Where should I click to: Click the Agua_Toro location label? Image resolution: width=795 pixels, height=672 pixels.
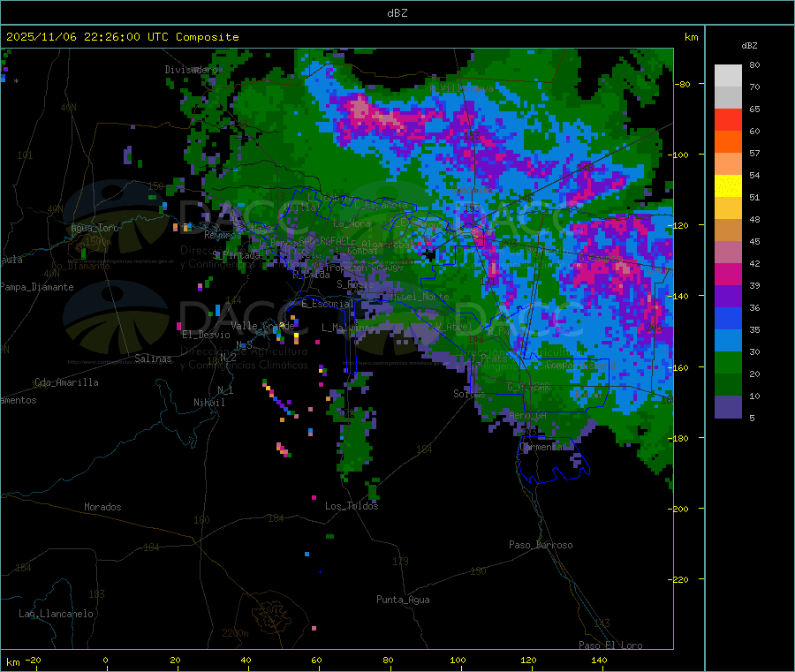point(95,228)
